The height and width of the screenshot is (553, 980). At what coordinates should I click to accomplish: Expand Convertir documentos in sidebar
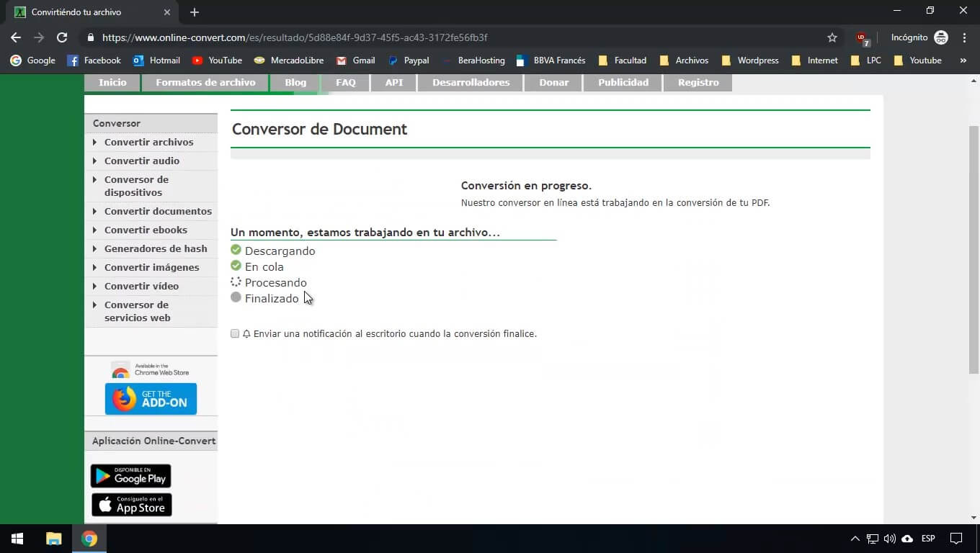point(151,211)
